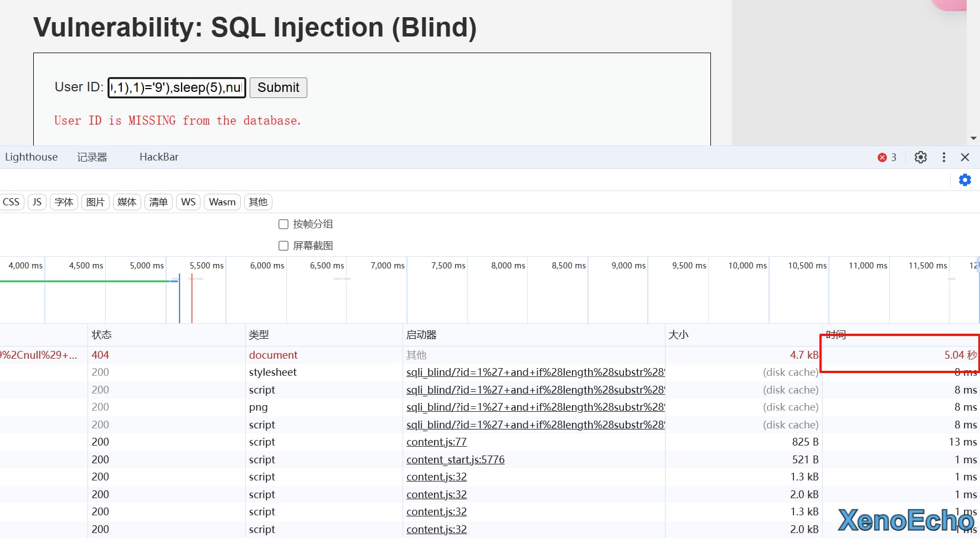Screen dimensions: 980x538
Task: Open the DevTools three-dot customize menu
Action: [x=943, y=157]
